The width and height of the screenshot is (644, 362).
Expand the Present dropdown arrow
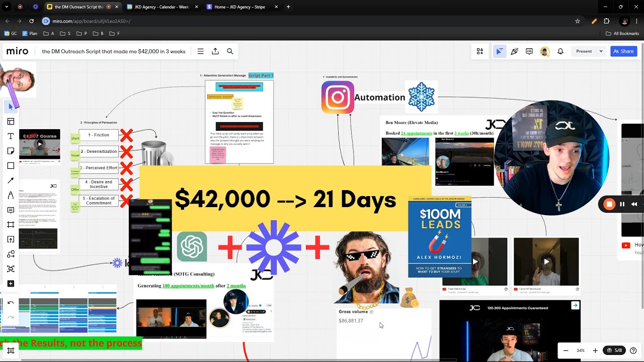point(601,51)
